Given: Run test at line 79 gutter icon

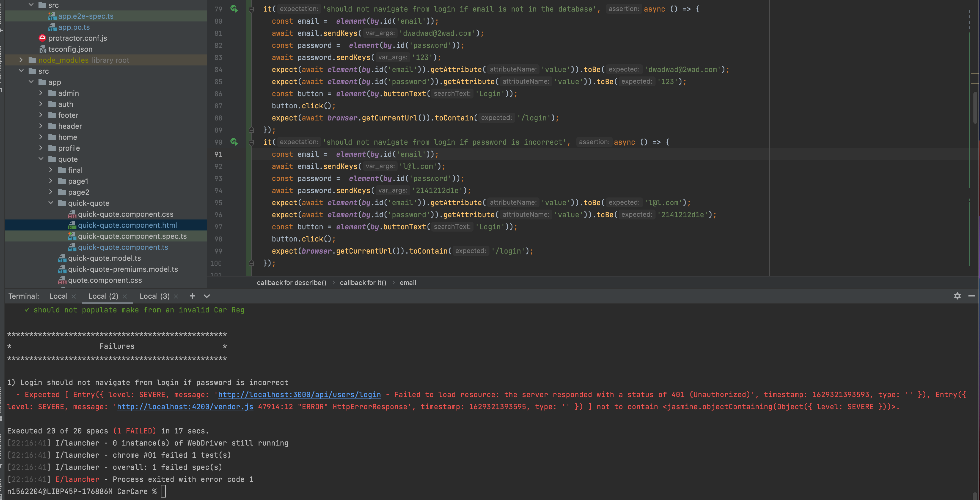Looking at the screenshot, I should (x=234, y=9).
